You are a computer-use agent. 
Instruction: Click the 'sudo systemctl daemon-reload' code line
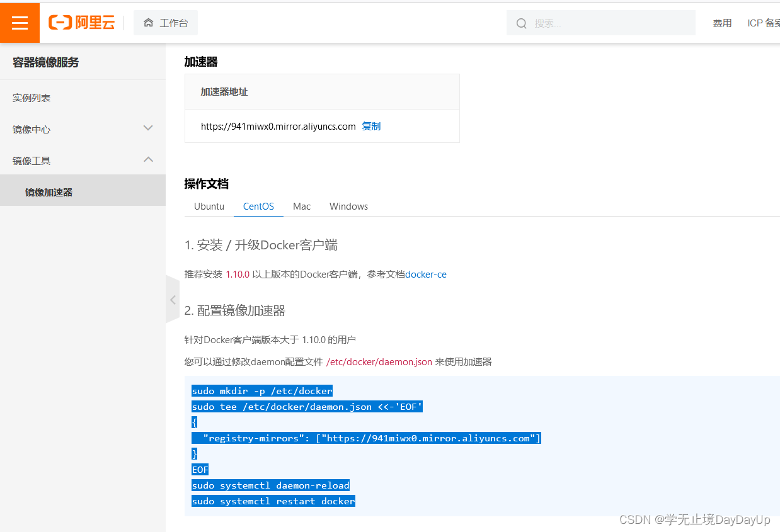click(270, 485)
